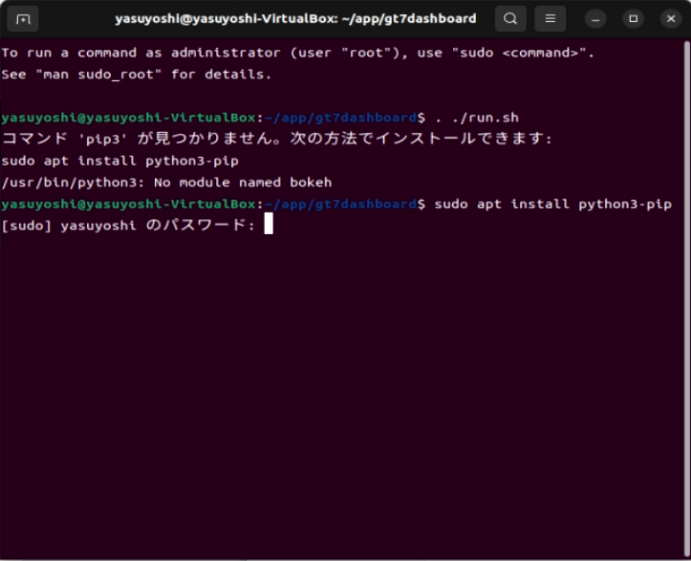Open the terminal search tool
691x561 pixels.
(x=510, y=19)
